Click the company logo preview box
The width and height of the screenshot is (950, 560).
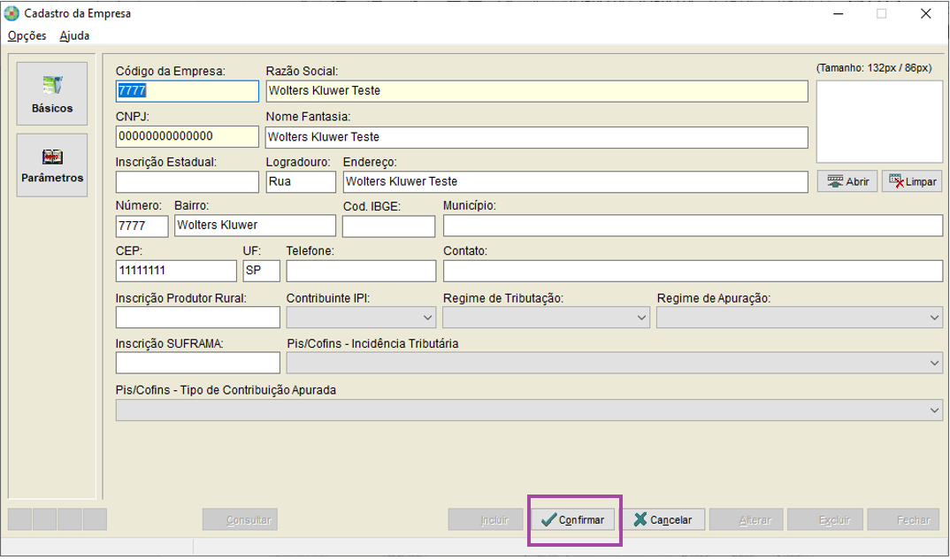click(879, 122)
